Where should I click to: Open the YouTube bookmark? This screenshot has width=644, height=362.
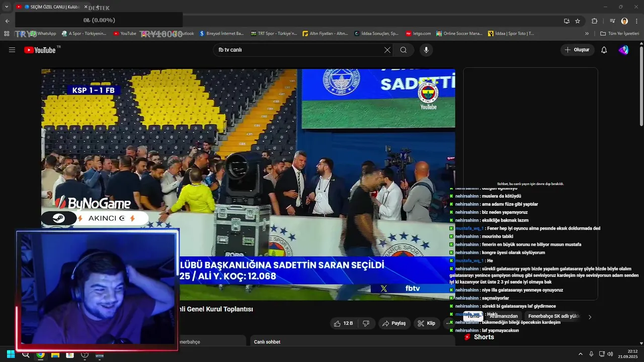coord(124,34)
